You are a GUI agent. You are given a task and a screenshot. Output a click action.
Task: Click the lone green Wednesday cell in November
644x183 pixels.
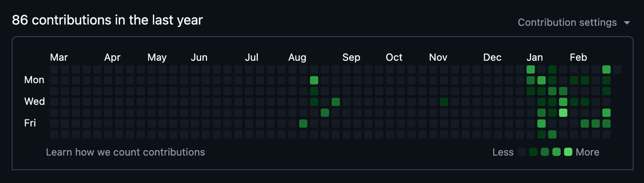pos(444,102)
